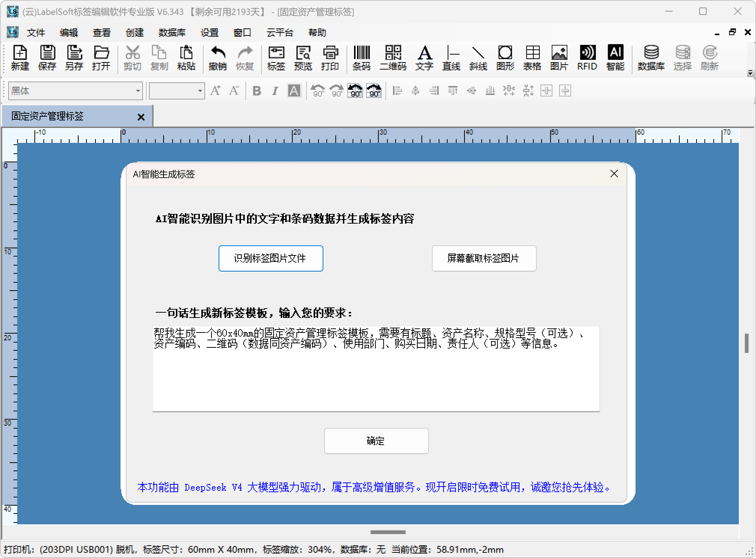
Task: Click the 识别标签图片文件 button
Action: pos(271,258)
